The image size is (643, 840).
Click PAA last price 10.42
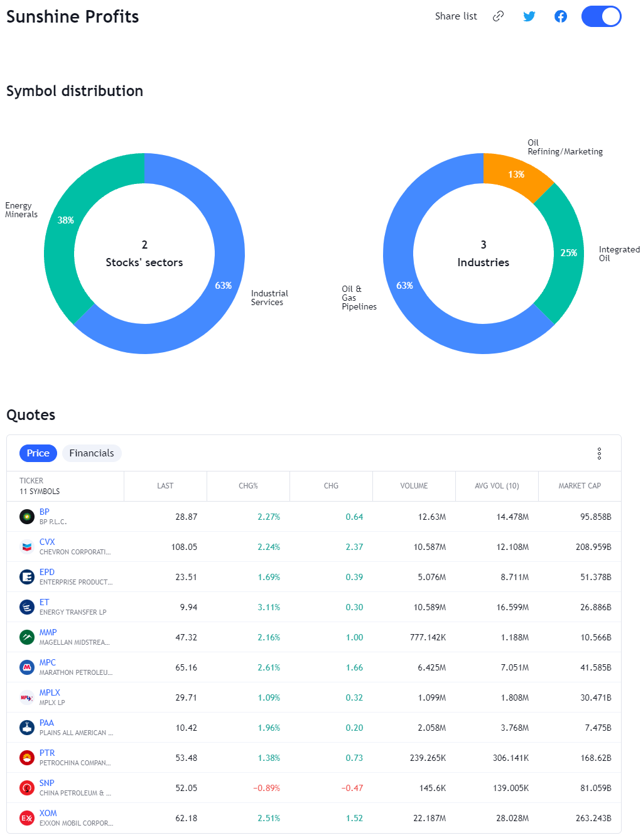[186, 728]
